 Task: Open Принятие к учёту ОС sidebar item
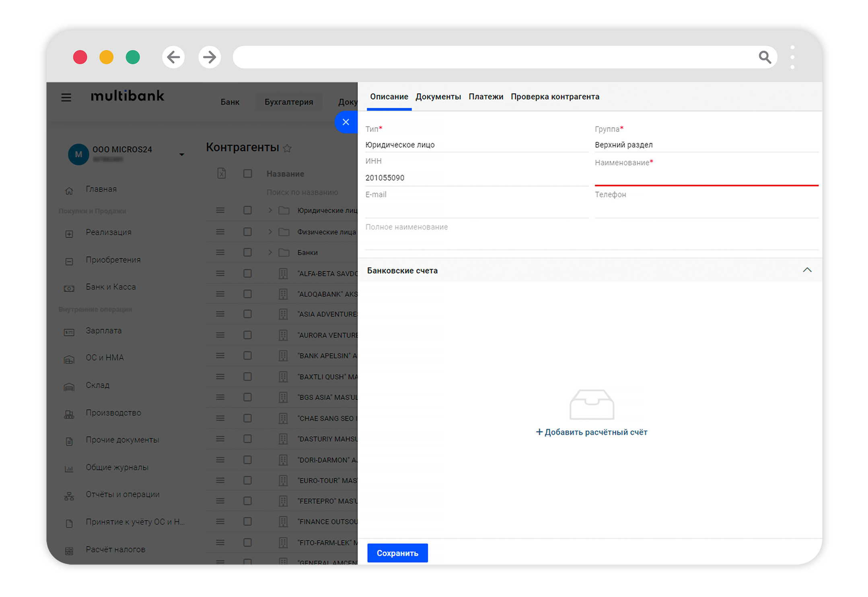coord(135,522)
